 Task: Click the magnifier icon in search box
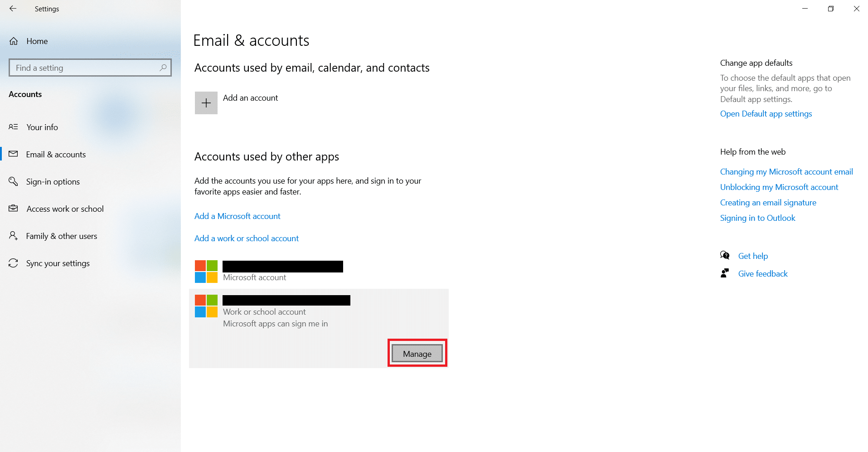(163, 68)
